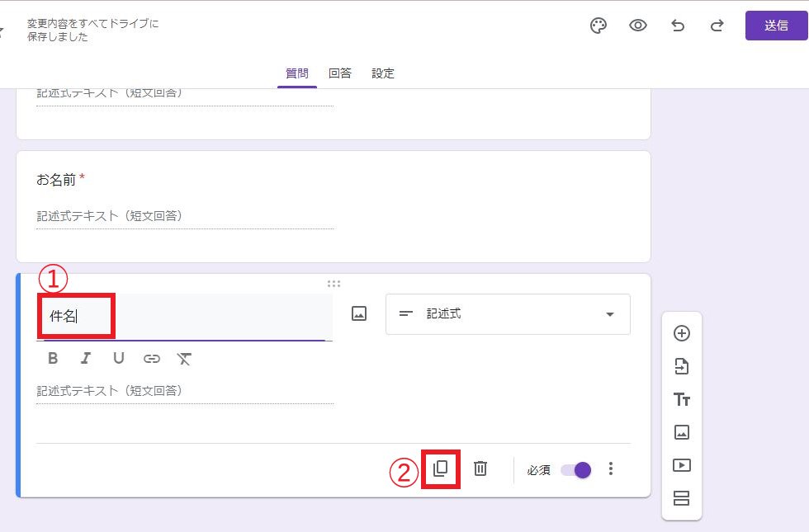Viewport: 809px width, 532px height.
Task: Apply bold formatting to question title
Action: (x=53, y=358)
